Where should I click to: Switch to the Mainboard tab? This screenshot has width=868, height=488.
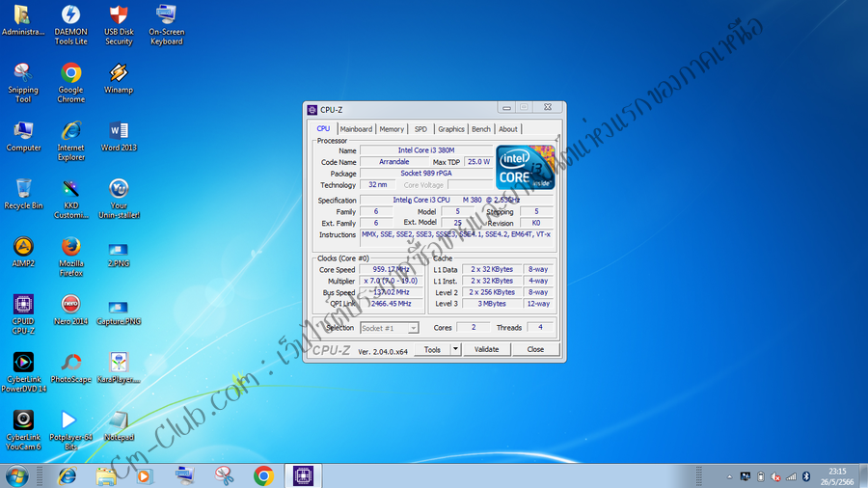(x=356, y=129)
